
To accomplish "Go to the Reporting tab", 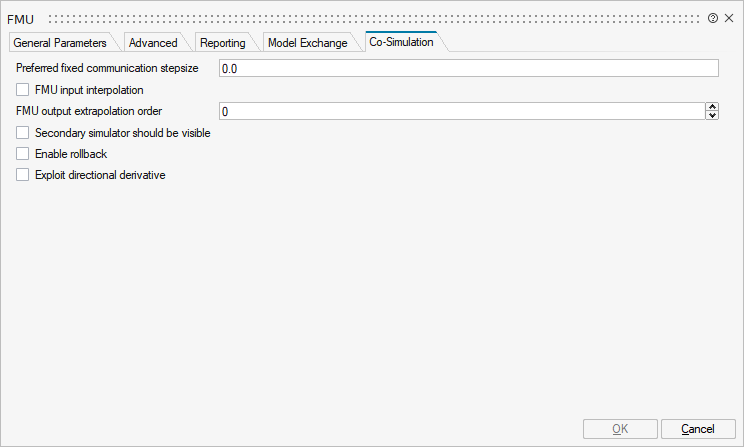I will point(222,43).
